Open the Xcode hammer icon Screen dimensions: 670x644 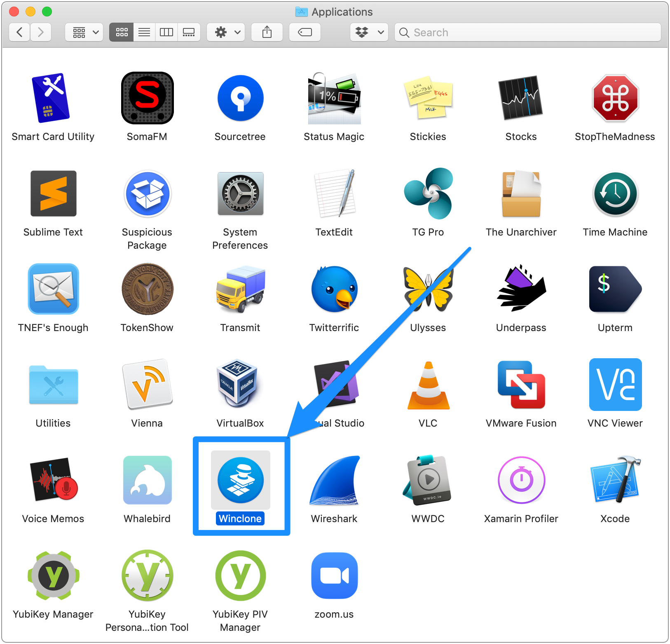click(x=615, y=479)
